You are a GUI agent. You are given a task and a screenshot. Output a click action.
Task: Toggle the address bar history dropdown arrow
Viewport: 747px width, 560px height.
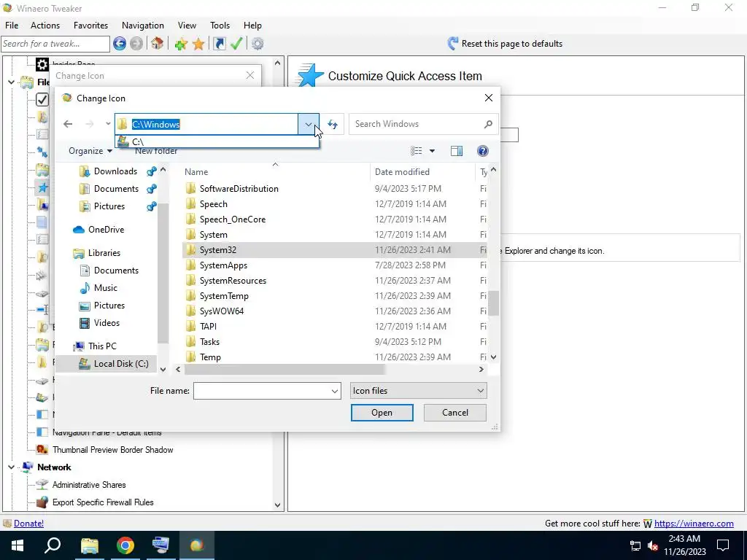(x=309, y=124)
